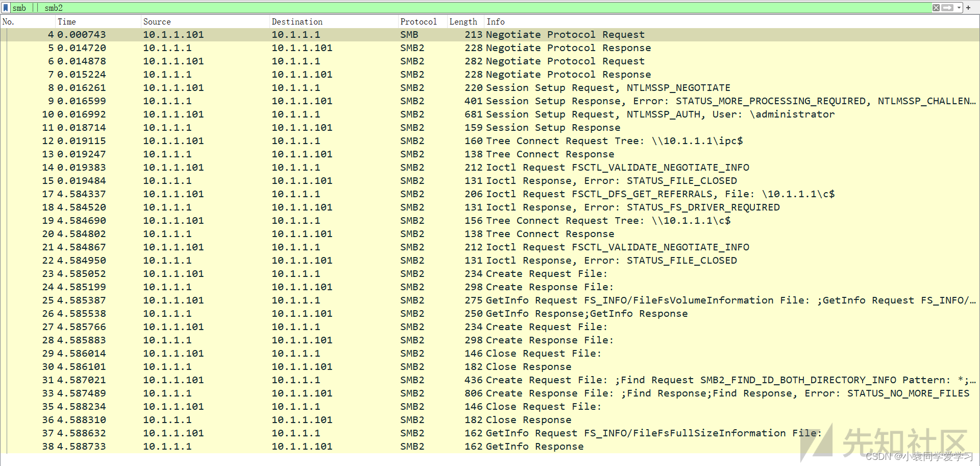
Task: Select NTLMSSP_AUTH User administrator row
Action: tap(490, 114)
